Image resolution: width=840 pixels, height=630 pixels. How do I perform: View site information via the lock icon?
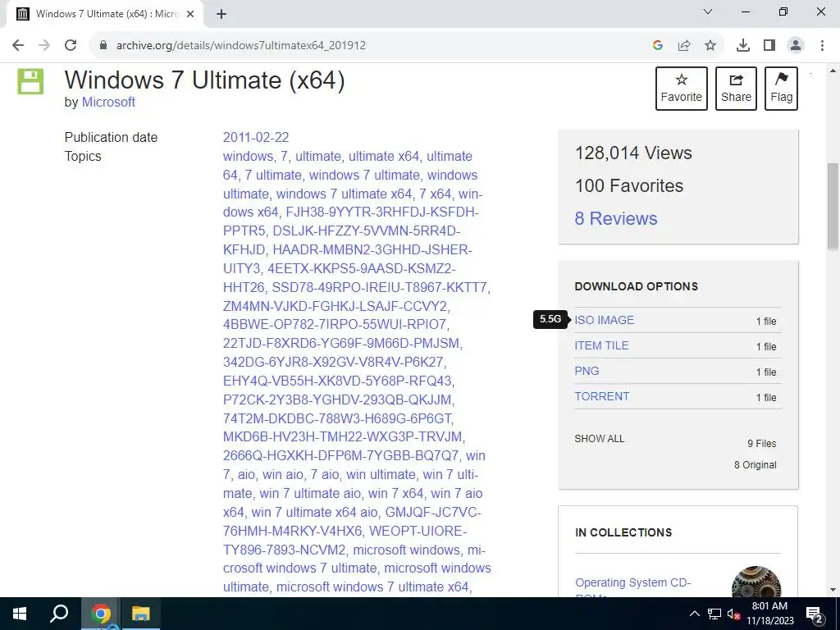click(103, 45)
